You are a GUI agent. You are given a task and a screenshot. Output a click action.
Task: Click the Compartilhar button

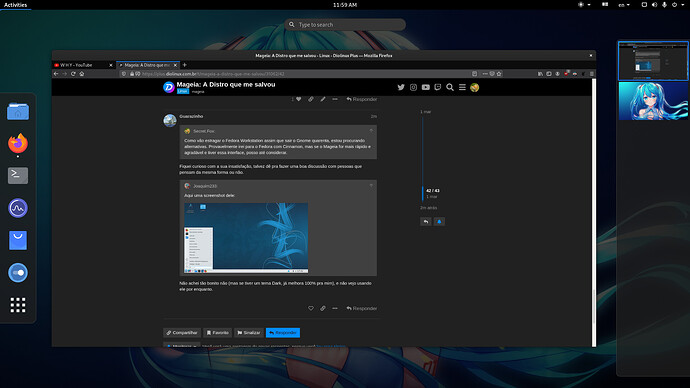pyautogui.click(x=182, y=333)
